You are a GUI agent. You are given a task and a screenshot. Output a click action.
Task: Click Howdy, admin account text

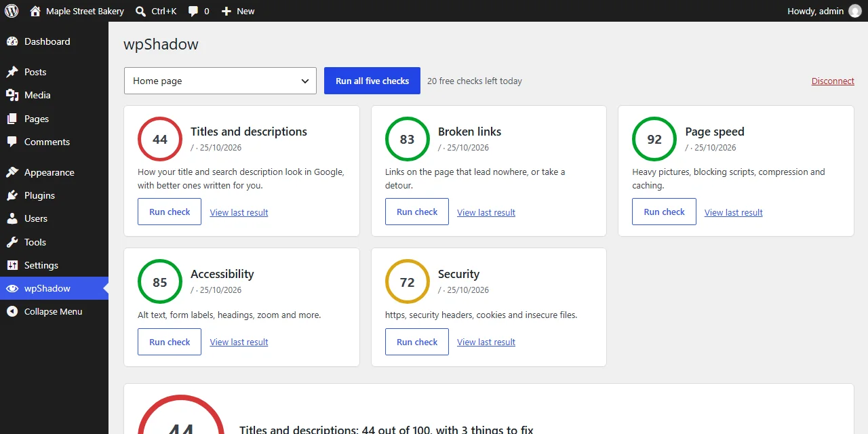pos(816,11)
